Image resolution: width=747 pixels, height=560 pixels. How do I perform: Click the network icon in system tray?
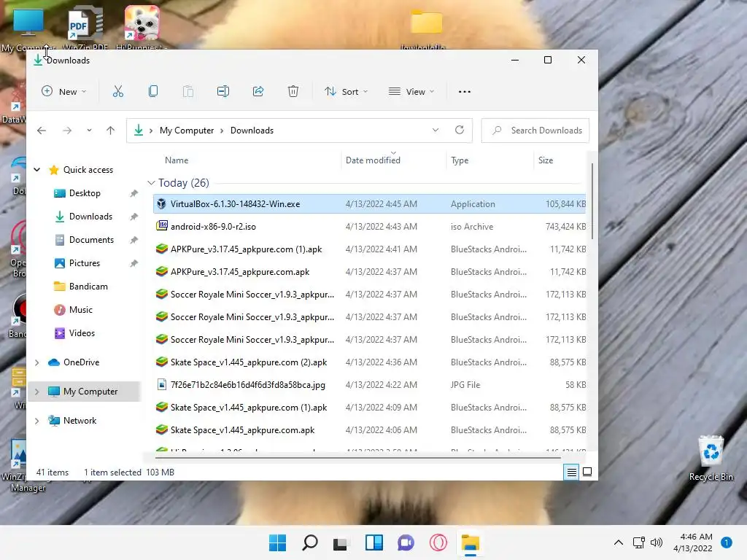pyautogui.click(x=638, y=542)
